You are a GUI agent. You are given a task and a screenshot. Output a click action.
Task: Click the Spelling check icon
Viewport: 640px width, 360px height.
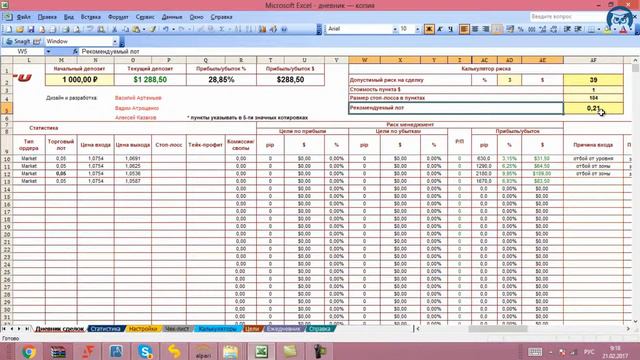[x=90, y=29]
